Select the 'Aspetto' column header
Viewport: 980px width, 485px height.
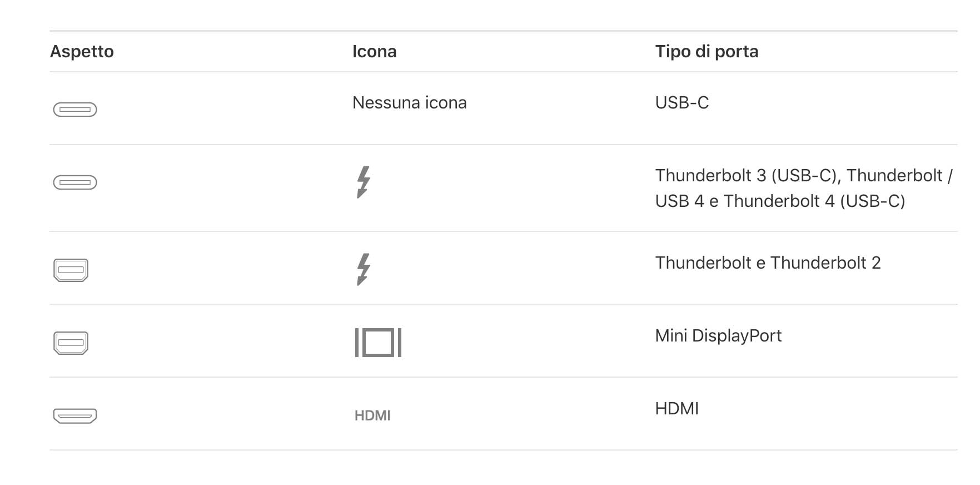click(x=82, y=51)
